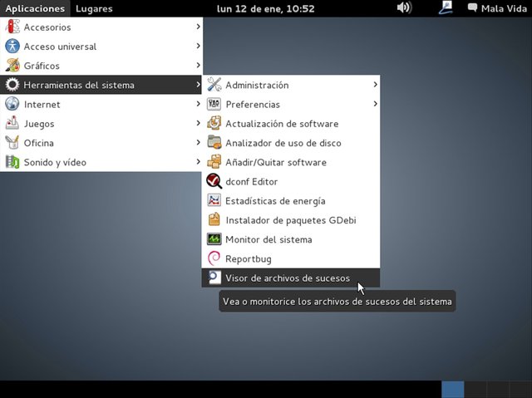Click the Administración tools icon
This screenshot has height=398, width=532.
pos(214,85)
